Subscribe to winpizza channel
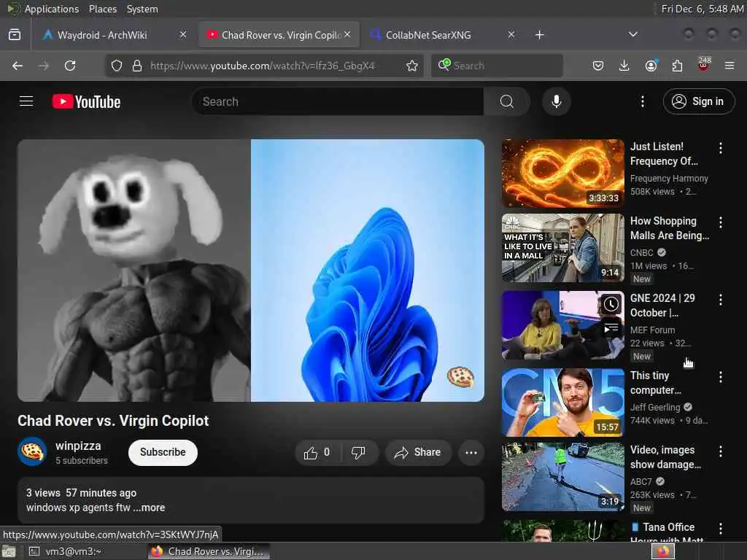 [163, 452]
